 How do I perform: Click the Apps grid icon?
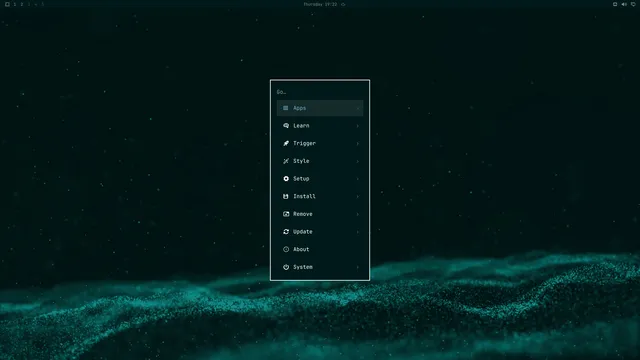tap(286, 108)
